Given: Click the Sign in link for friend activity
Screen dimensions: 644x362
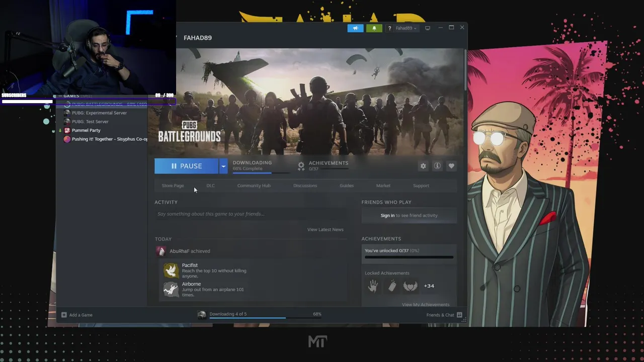Looking at the screenshot, I should (x=387, y=215).
